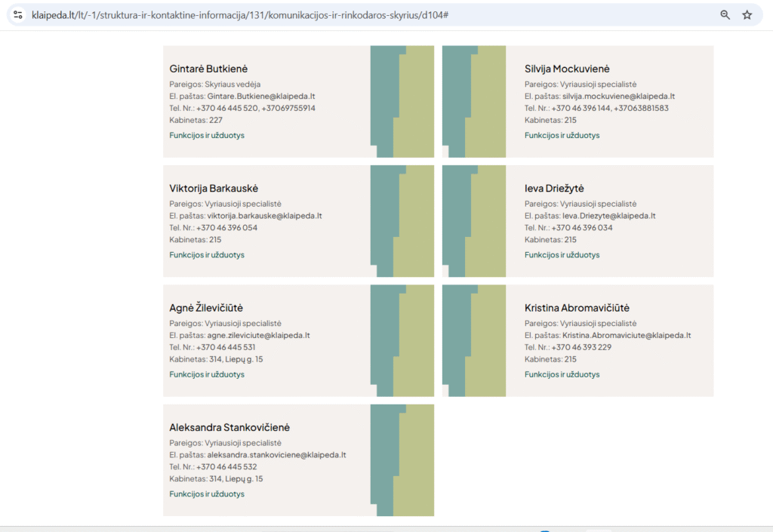Open Funkcijos ir užduotys under Kristina Abromavičiūtė

[562, 374]
